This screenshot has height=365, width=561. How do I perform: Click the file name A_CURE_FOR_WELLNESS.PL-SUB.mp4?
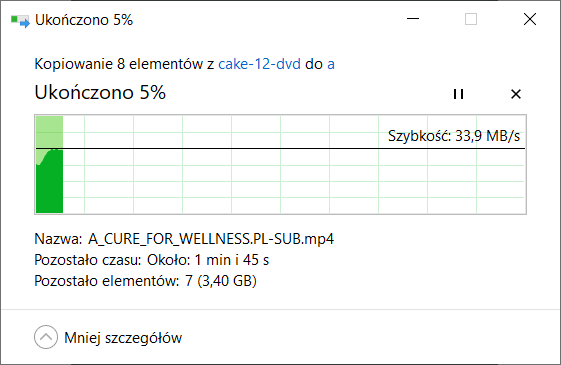tap(211, 239)
